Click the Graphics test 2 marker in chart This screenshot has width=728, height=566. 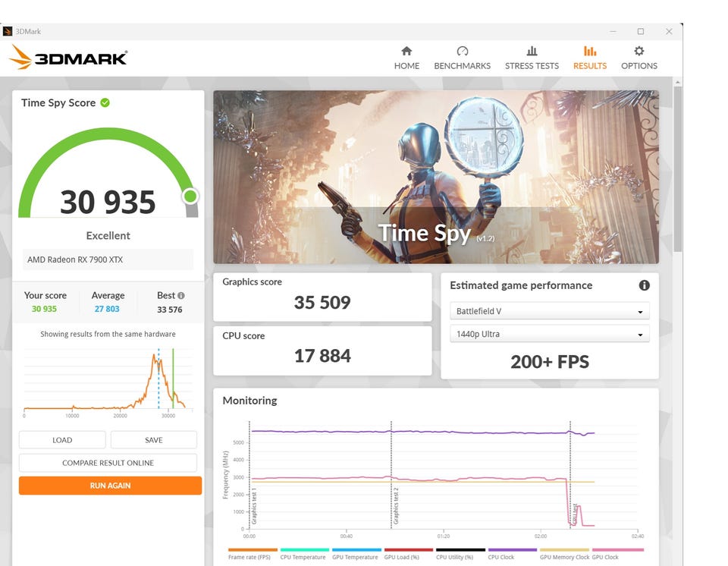[x=395, y=505]
